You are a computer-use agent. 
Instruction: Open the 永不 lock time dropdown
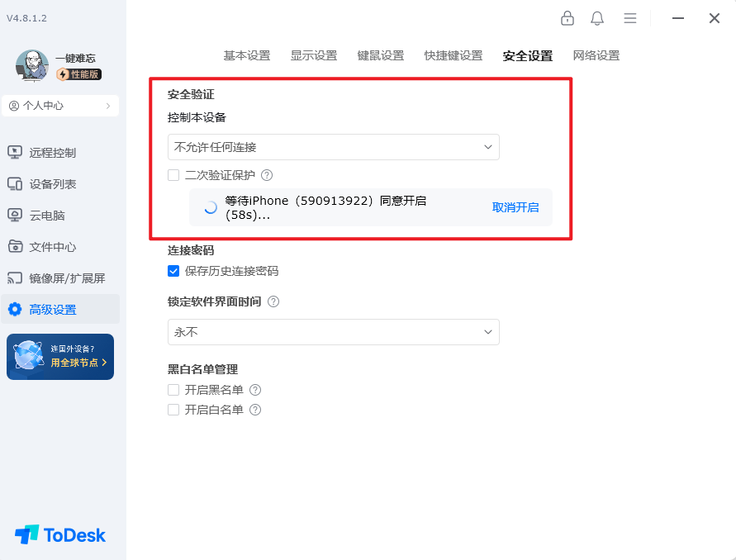point(333,332)
